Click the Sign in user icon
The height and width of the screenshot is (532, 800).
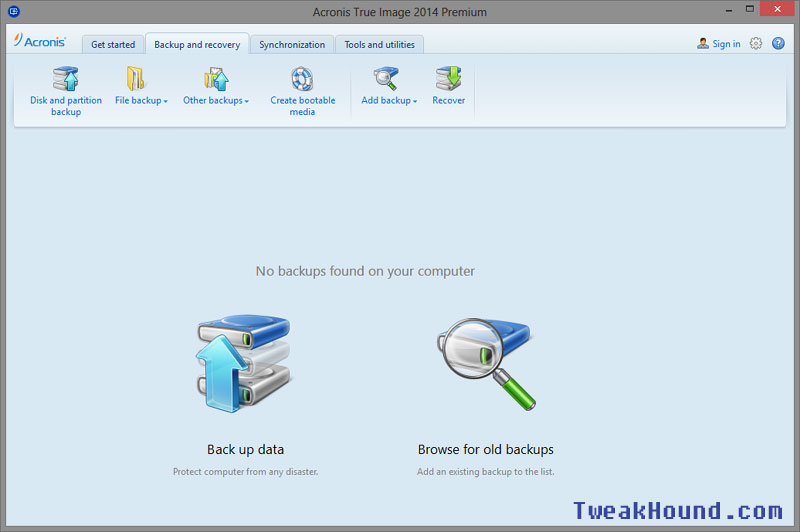click(703, 43)
